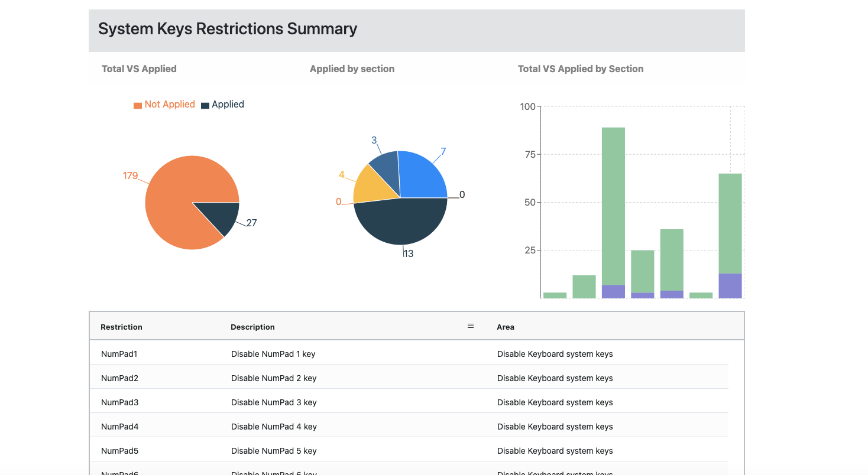Click the 100 axis label on bar chart

click(x=527, y=106)
